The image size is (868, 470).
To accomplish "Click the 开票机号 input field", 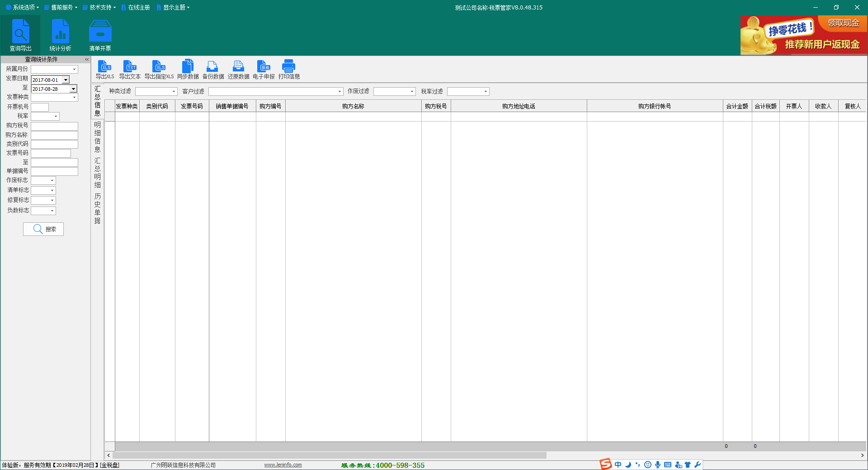I will (40, 107).
